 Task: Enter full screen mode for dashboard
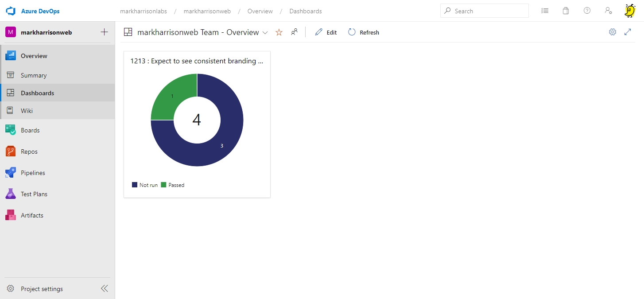[x=628, y=32]
